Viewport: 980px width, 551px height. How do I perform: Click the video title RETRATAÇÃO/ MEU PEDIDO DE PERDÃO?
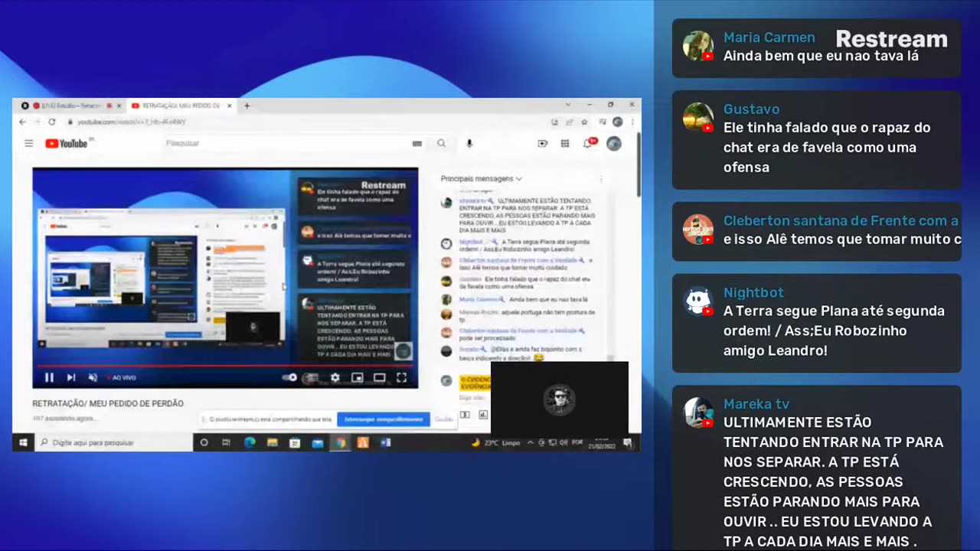coord(108,403)
